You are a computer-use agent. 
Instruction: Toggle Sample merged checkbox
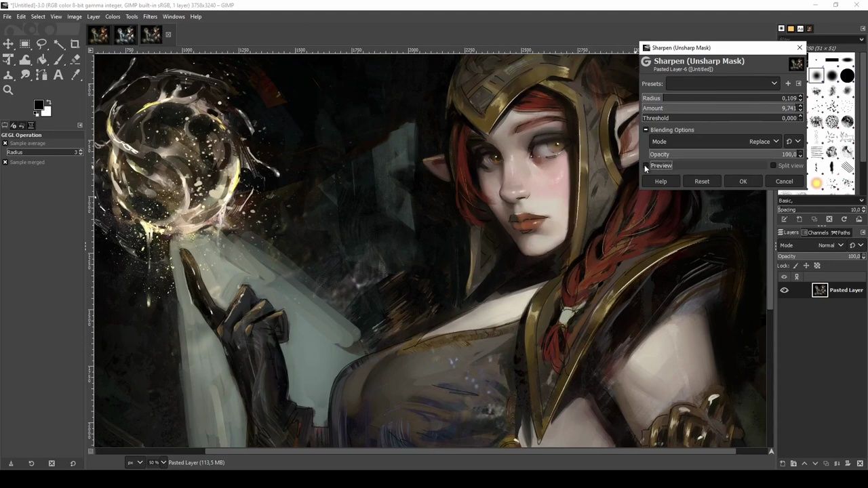[5, 162]
